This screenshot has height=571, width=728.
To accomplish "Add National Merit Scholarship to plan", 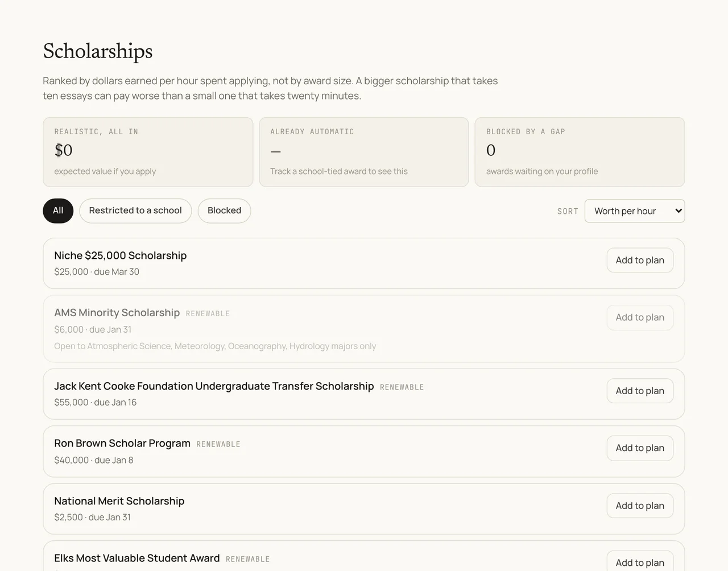I will [640, 506].
